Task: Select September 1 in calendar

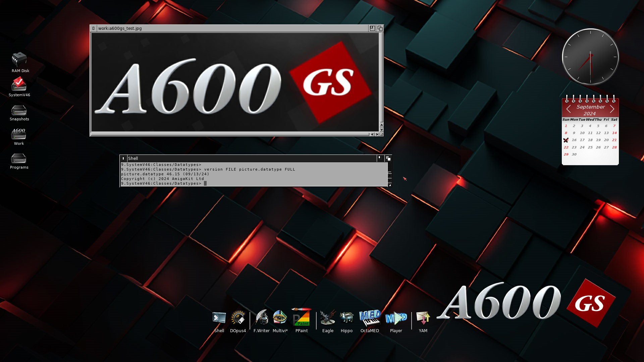Action: point(566,126)
